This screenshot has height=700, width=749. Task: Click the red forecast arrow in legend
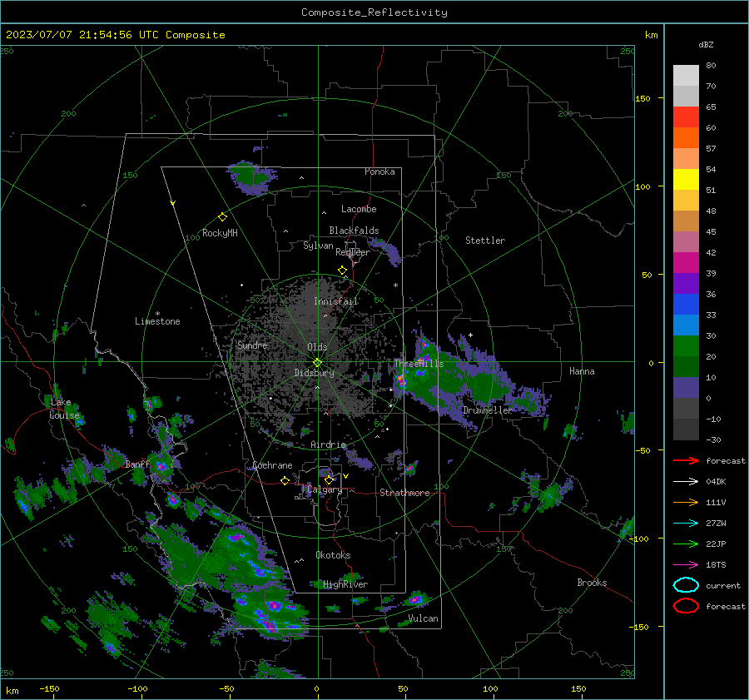tap(686, 460)
